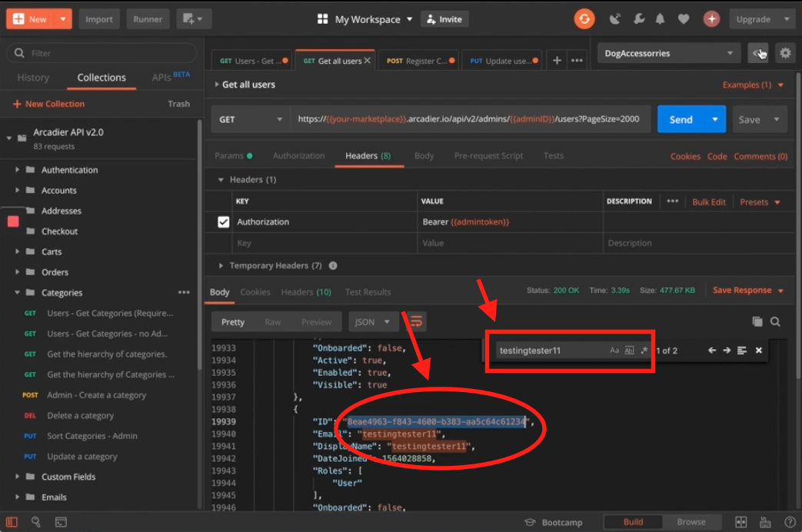Click the Bulk Edit link
Image resolution: width=802 pixels, height=532 pixels.
[708, 202]
